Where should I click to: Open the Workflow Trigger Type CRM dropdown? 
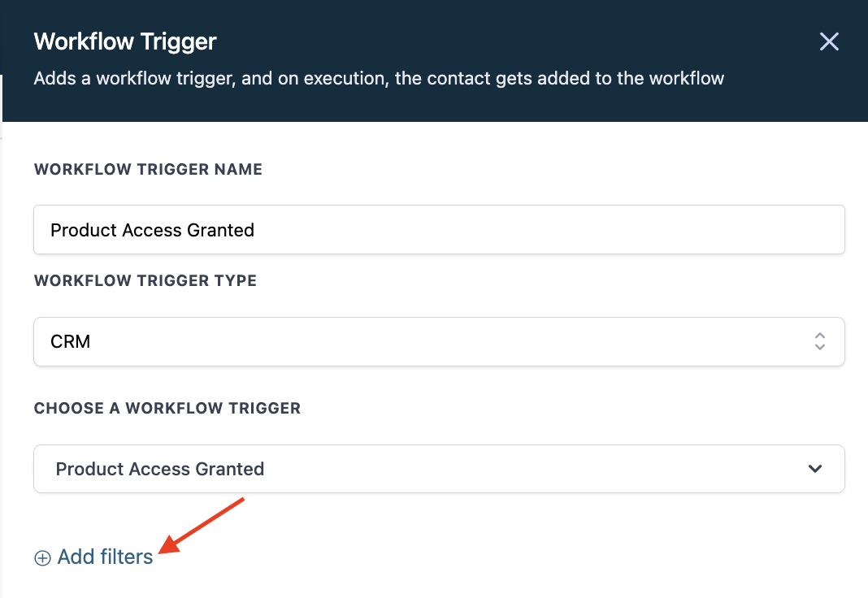pyautogui.click(x=439, y=341)
